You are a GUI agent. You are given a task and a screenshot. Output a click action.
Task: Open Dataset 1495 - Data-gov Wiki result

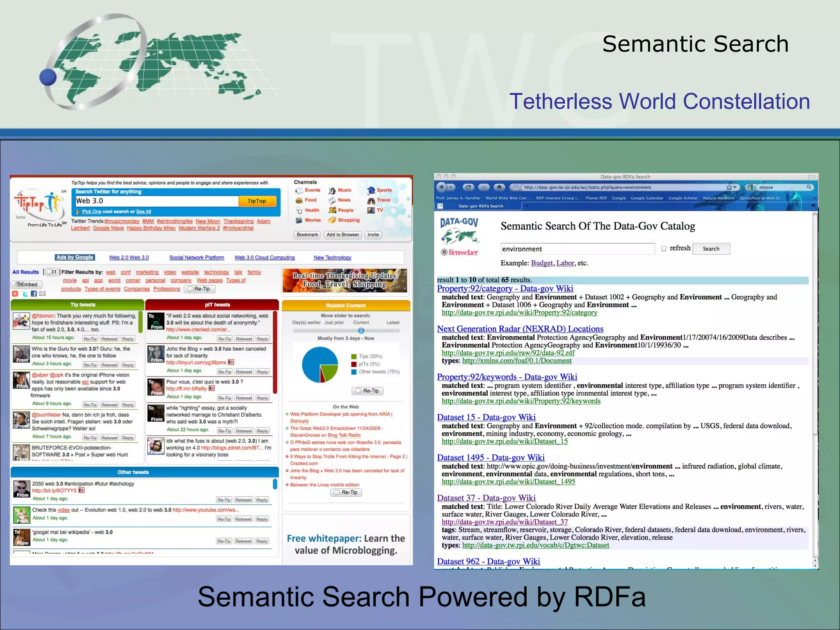(x=491, y=458)
